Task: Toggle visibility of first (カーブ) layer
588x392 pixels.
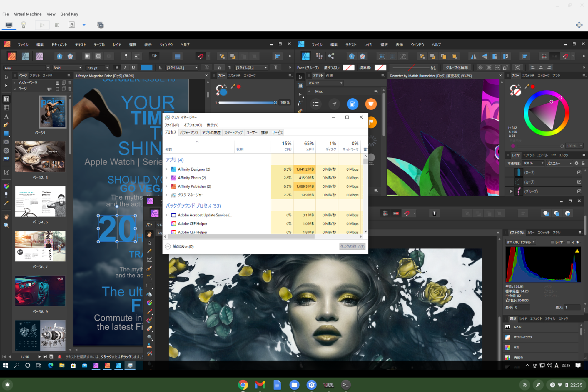Action: pyautogui.click(x=579, y=172)
